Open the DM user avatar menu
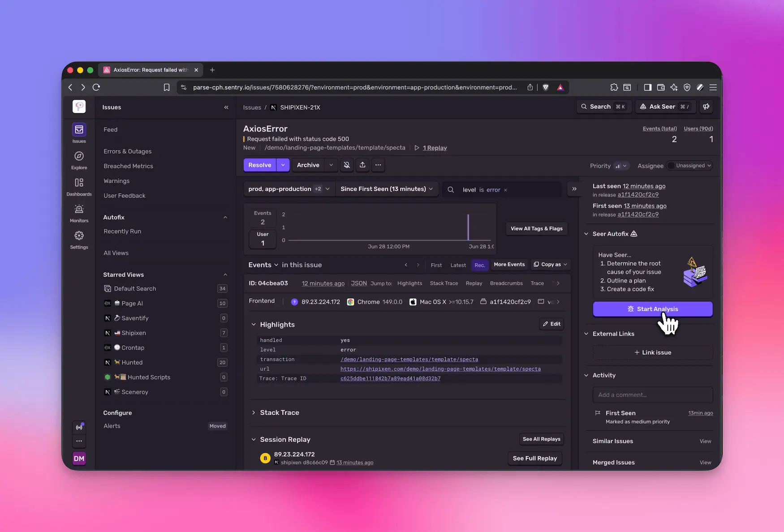This screenshot has height=532, width=784. (x=79, y=459)
